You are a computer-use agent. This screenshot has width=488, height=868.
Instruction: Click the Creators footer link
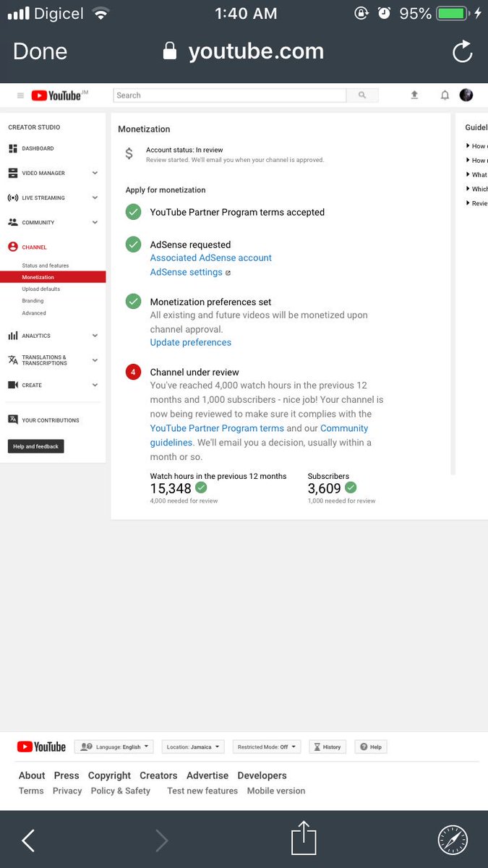pyautogui.click(x=158, y=775)
